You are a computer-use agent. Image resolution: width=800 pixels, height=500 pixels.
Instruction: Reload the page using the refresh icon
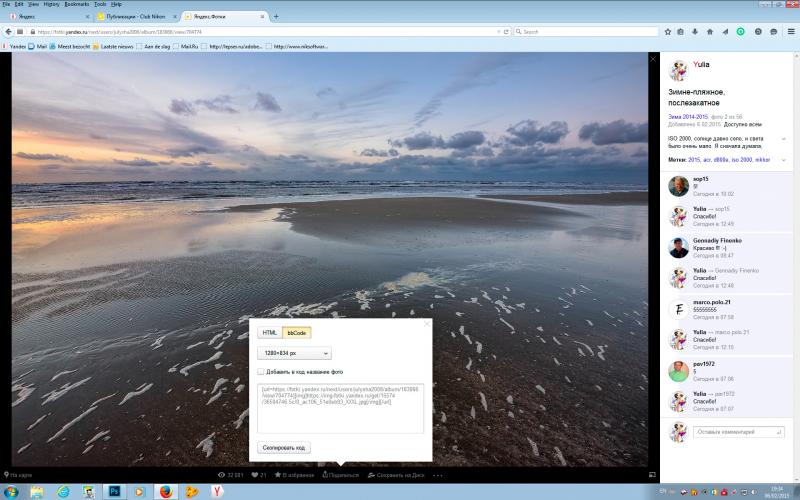[x=506, y=32]
